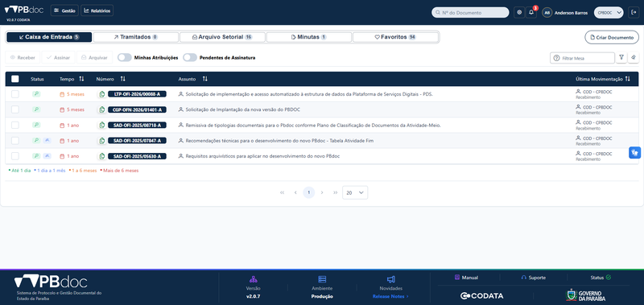This screenshot has width=644, height=305.
Task: Focus the Filtrar Mesa input field
Action: tap(582, 58)
